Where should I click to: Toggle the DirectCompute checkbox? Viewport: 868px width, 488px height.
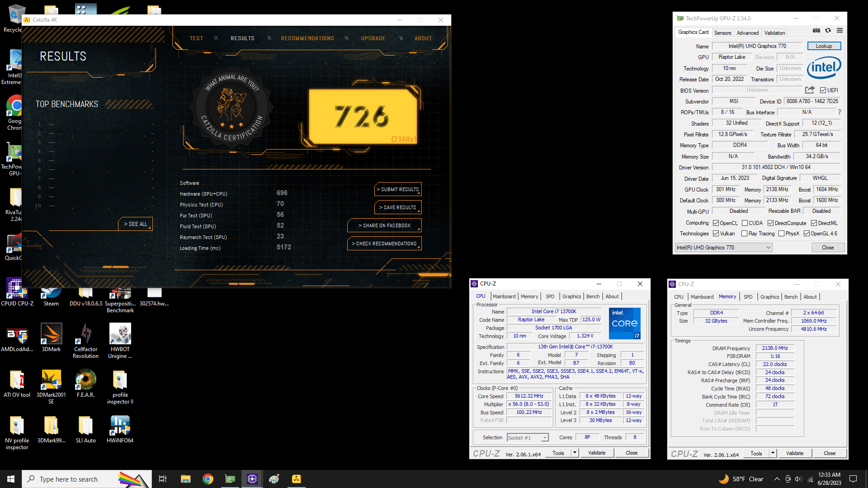(770, 223)
